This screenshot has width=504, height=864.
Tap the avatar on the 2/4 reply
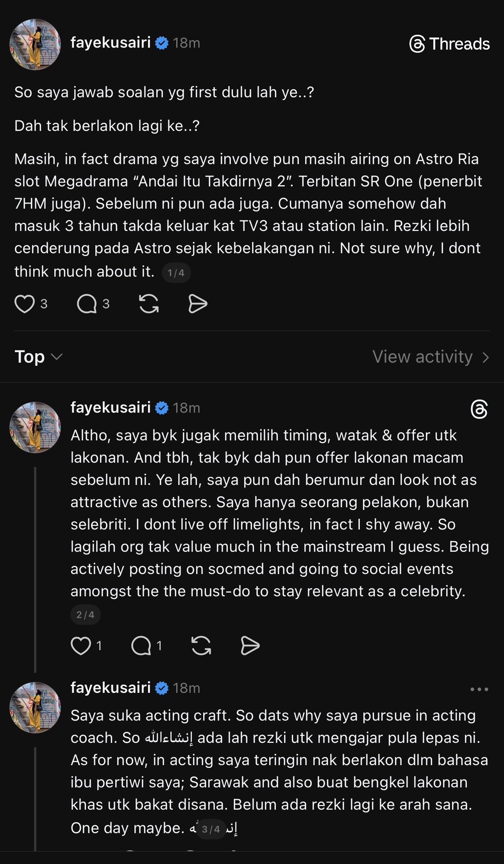click(x=35, y=428)
